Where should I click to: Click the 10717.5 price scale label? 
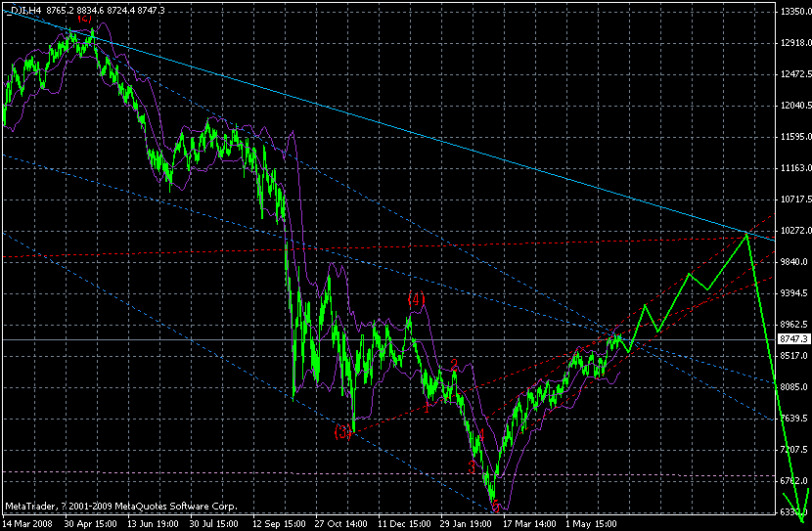click(795, 199)
